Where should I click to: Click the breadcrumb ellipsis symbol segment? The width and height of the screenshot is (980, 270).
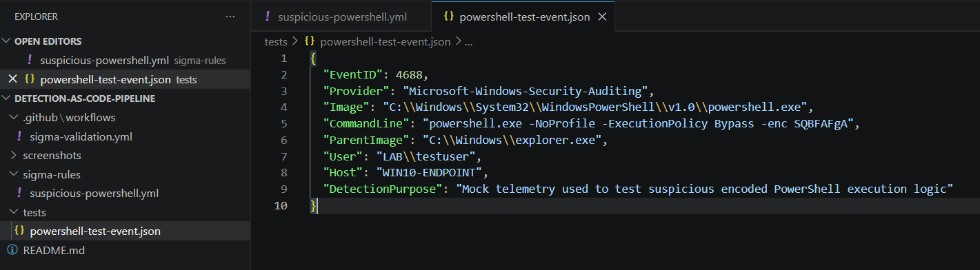click(469, 42)
